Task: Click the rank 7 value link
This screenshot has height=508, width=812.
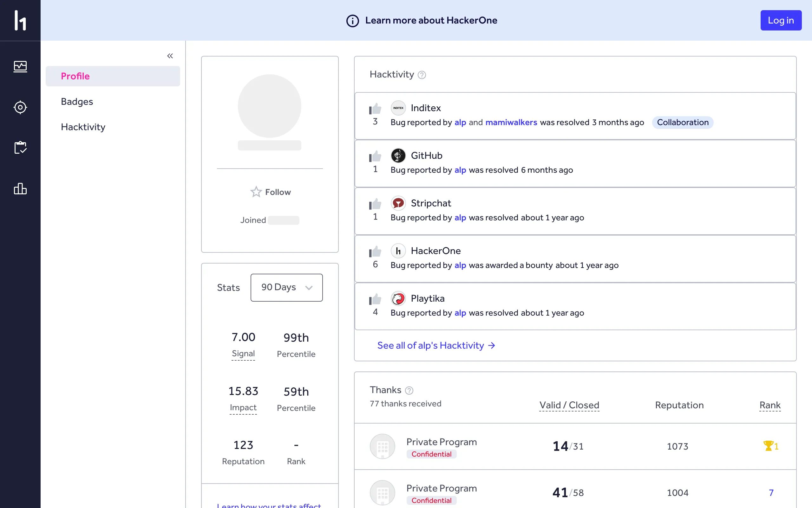Action: 771,493
